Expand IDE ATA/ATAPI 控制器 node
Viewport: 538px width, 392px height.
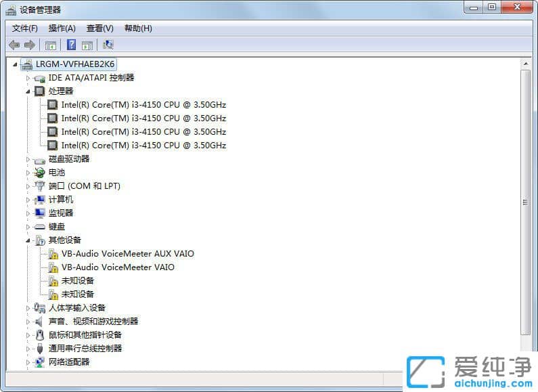[x=28, y=79]
